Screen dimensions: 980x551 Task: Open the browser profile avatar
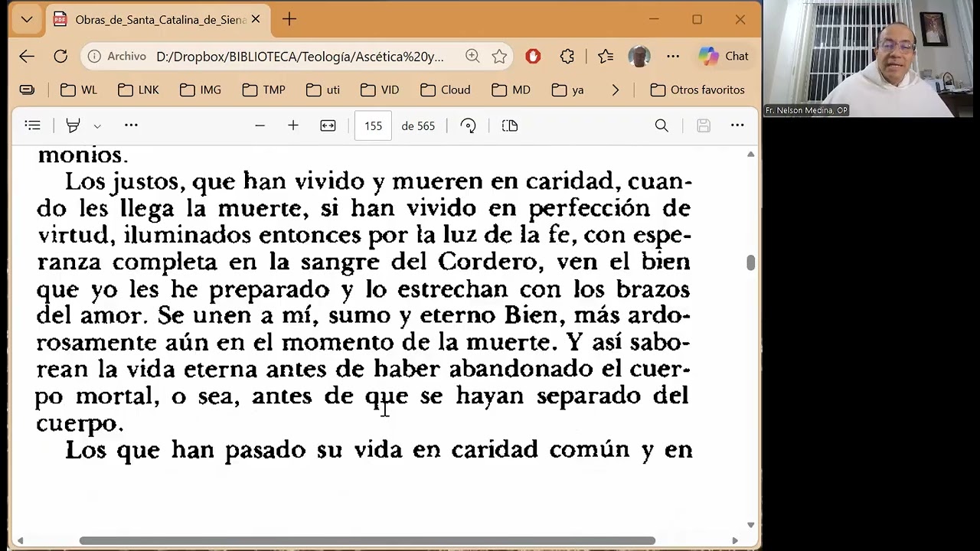[x=639, y=57]
